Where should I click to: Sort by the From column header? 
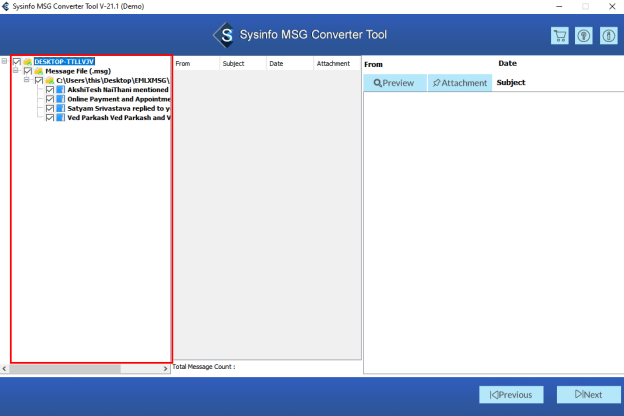(196, 64)
